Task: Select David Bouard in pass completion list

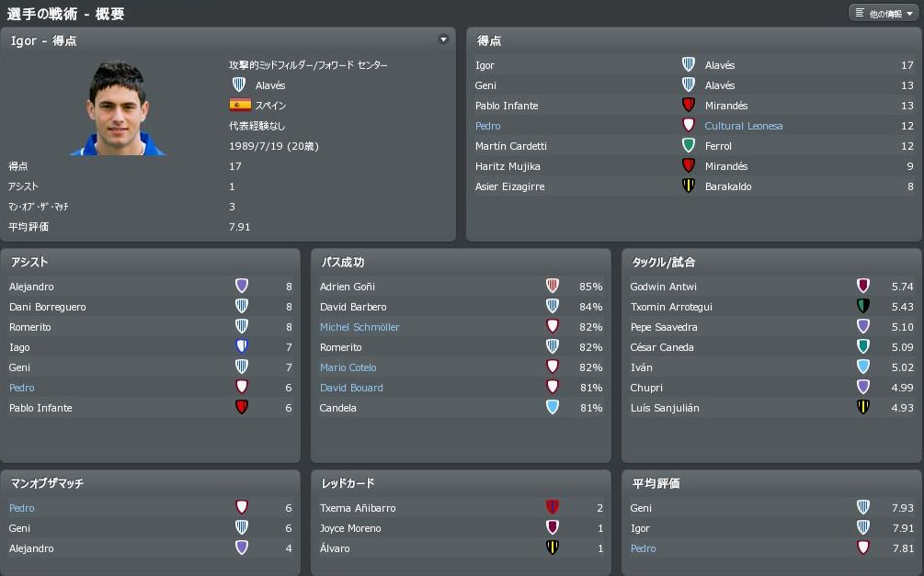Action: (351, 388)
